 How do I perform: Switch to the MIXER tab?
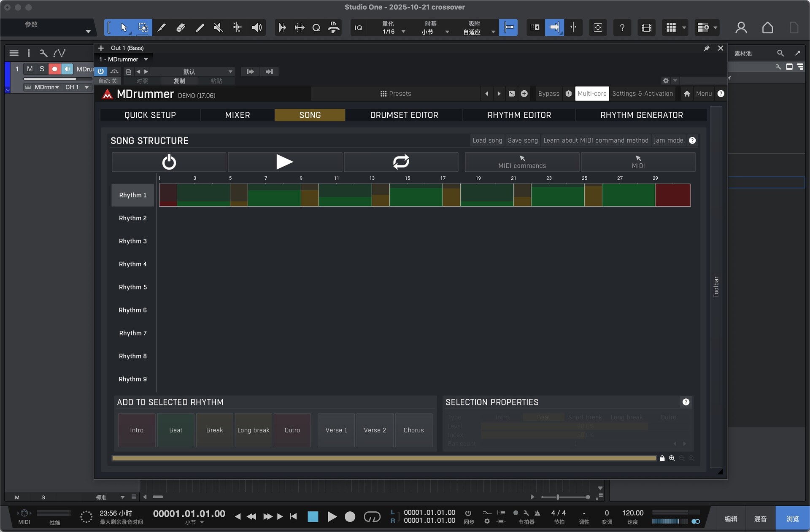(x=237, y=115)
